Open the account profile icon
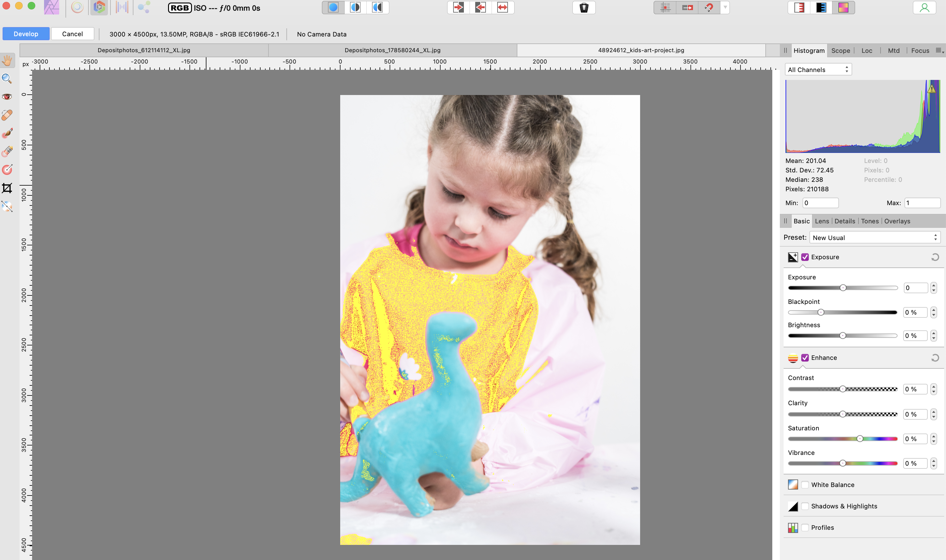 924,8
